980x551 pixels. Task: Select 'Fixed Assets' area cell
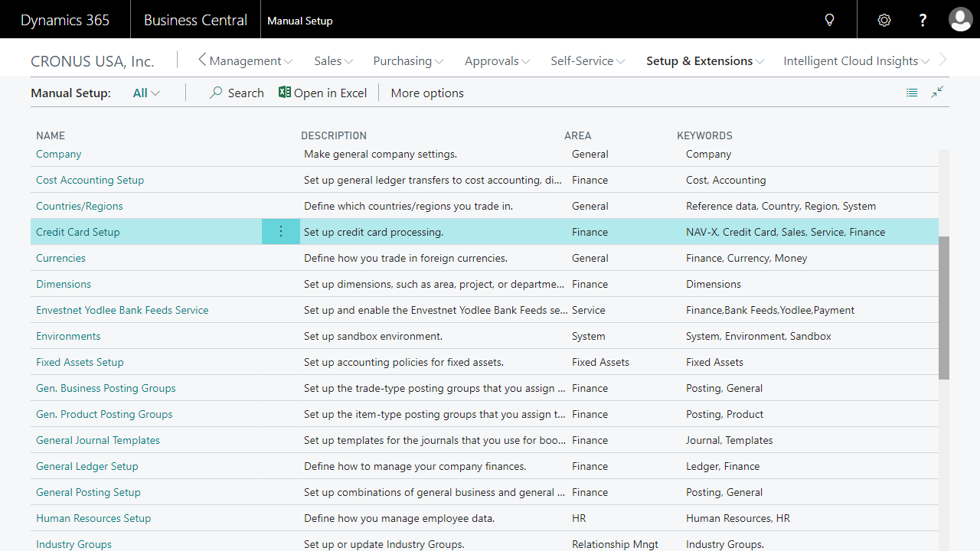coord(600,362)
